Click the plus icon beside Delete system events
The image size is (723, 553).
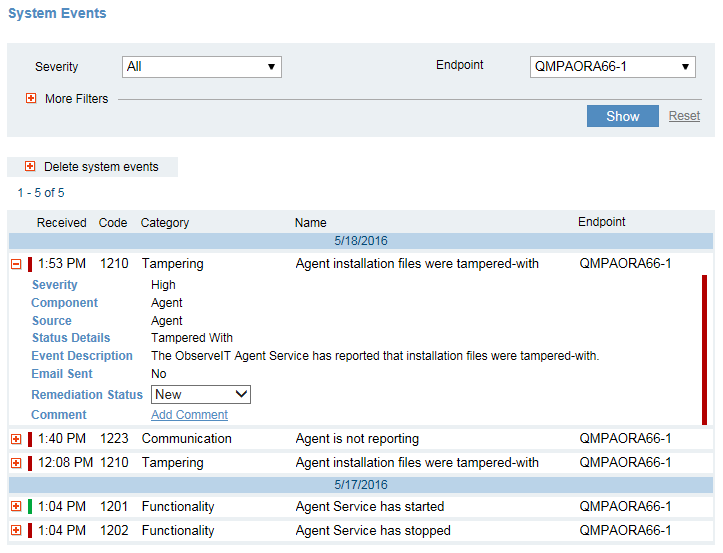[x=30, y=167]
